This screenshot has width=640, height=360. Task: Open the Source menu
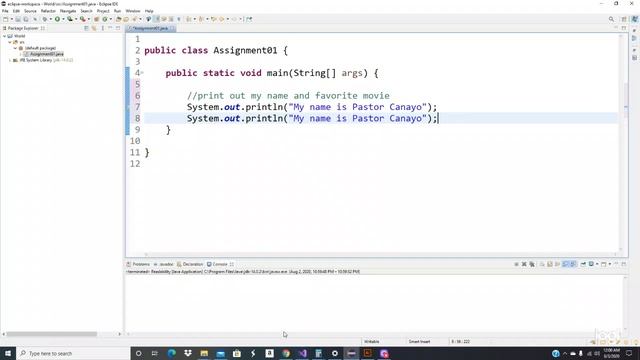click(30, 11)
